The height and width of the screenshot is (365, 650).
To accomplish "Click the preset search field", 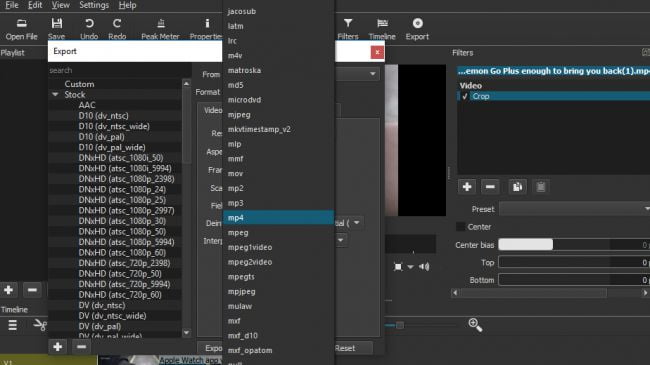I will pyautogui.click(x=119, y=71).
